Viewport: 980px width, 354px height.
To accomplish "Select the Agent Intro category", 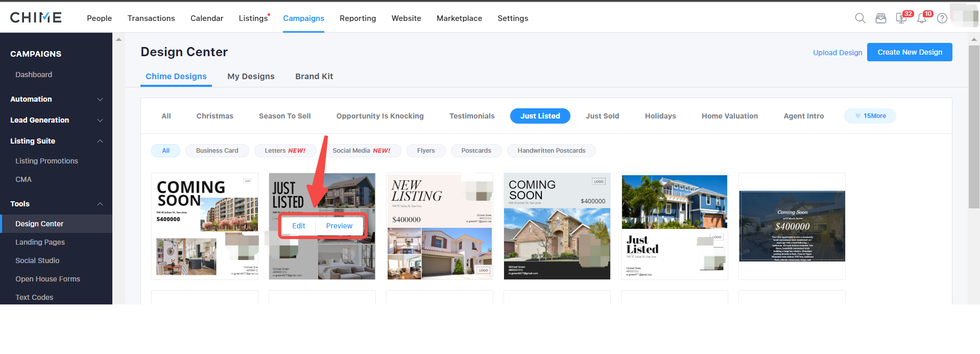I will point(804,116).
